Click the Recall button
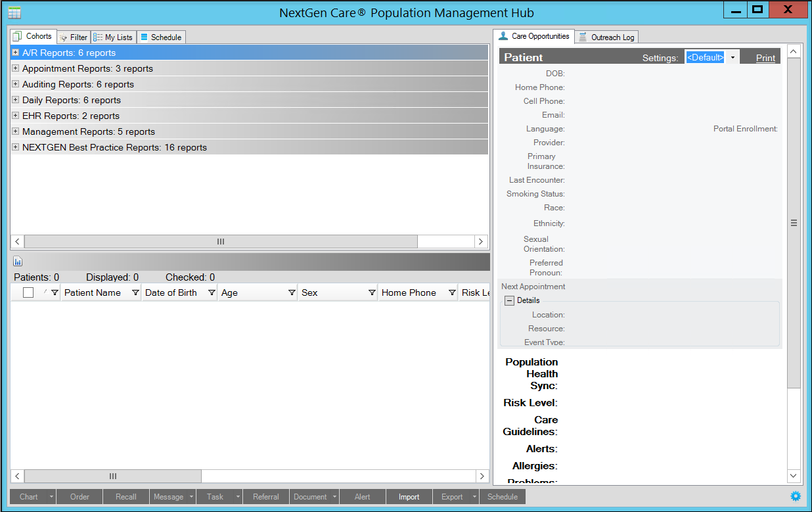 pos(126,497)
